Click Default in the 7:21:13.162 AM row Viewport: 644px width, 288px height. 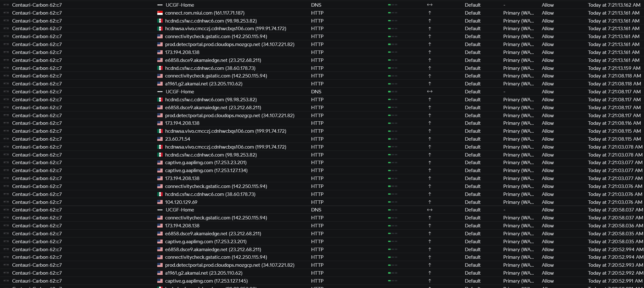(472, 5)
